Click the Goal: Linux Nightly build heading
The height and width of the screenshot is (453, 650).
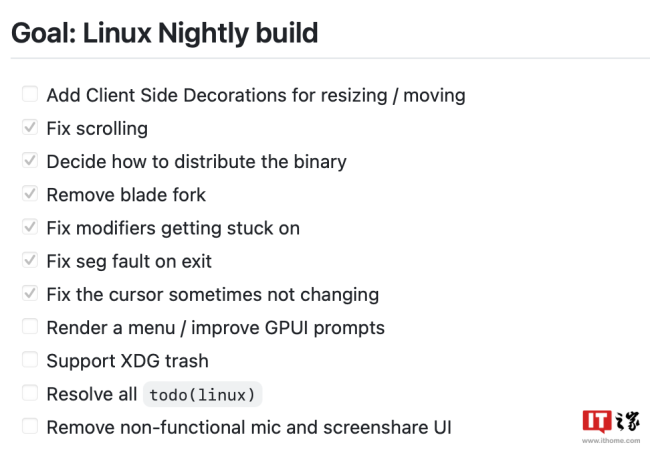point(164,33)
